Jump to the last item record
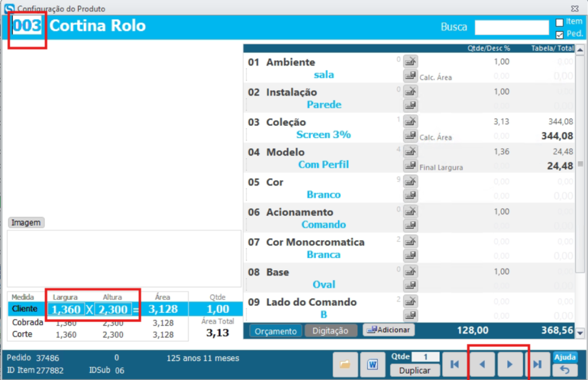This screenshot has height=380, width=588. click(x=537, y=364)
